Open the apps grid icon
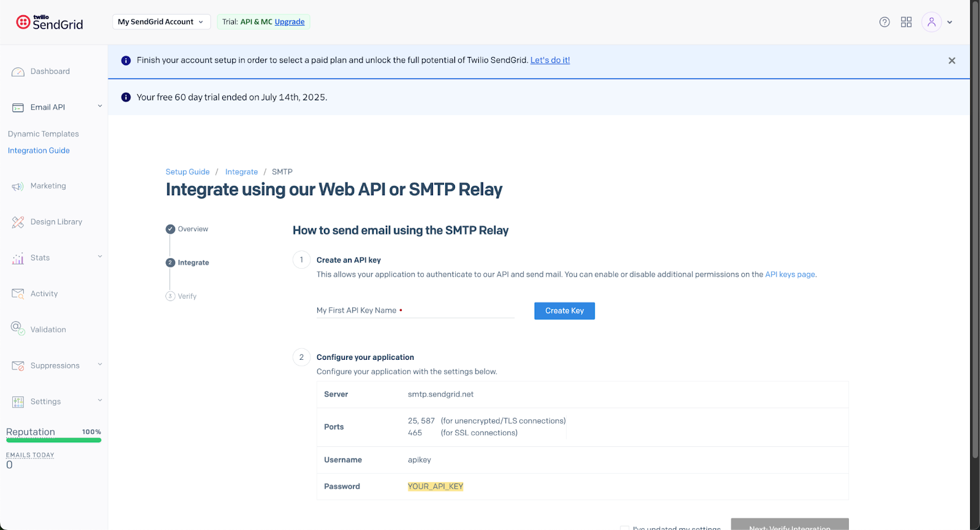The height and width of the screenshot is (530, 980). [x=907, y=22]
